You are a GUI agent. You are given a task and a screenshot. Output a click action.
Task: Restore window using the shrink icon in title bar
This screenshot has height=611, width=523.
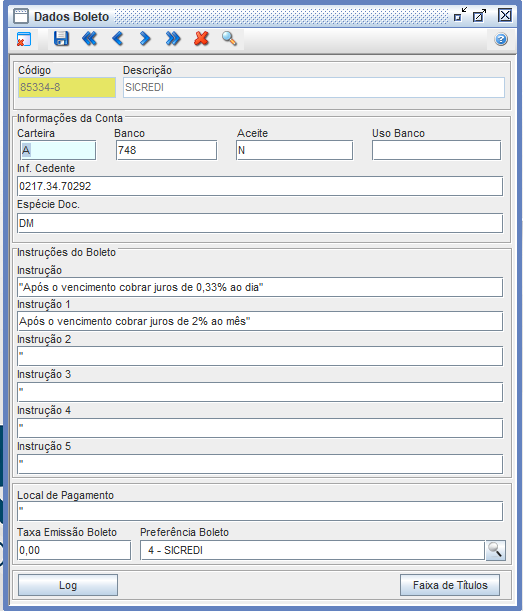click(x=460, y=15)
